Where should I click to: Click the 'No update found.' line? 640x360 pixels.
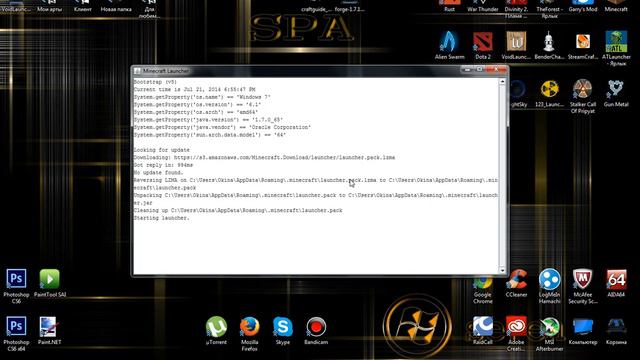click(x=158, y=173)
